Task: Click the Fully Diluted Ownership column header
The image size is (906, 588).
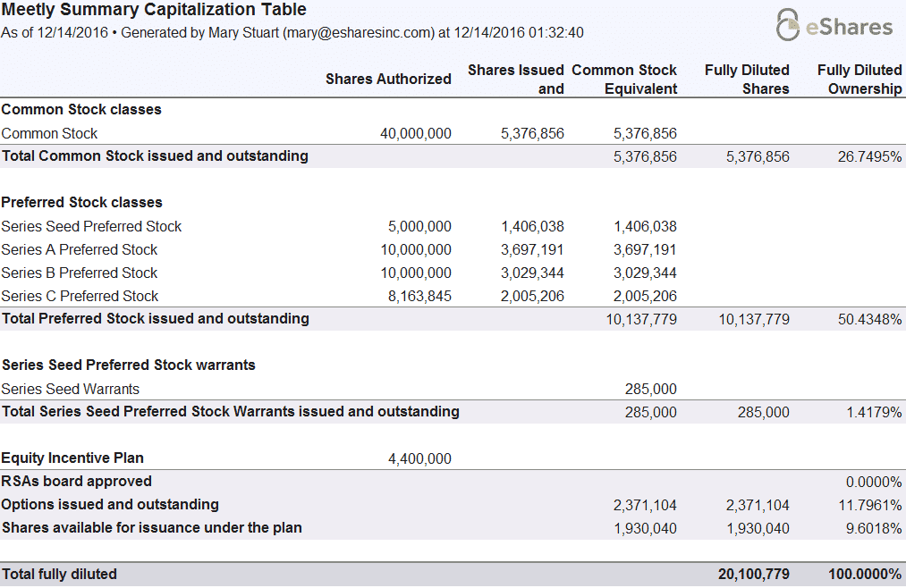Action: tap(859, 79)
